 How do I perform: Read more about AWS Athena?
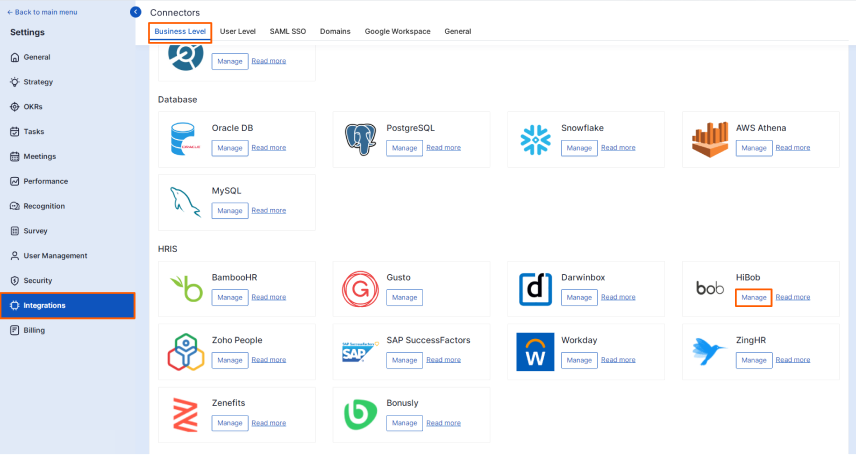[x=793, y=147]
